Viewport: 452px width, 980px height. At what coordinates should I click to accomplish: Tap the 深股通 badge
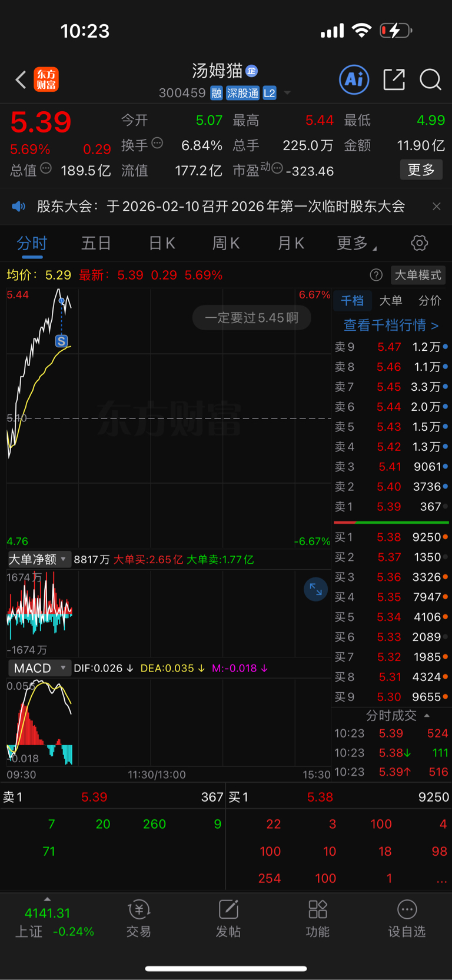click(x=242, y=93)
